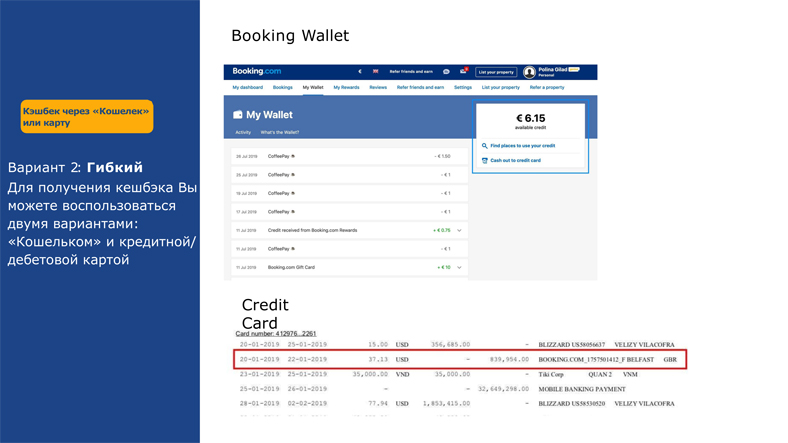Viewport: 788px width, 443px height.
Task: Click the € 6.15 available credit amount
Action: (531, 119)
